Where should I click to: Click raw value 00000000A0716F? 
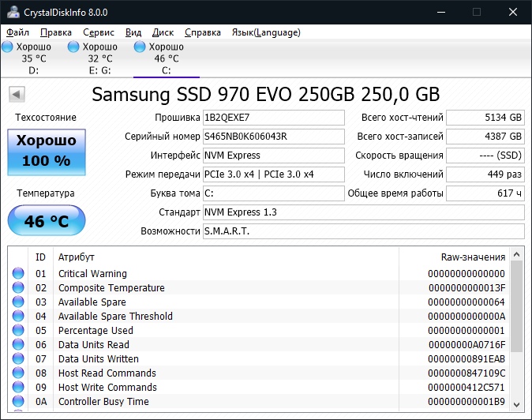[466, 345]
